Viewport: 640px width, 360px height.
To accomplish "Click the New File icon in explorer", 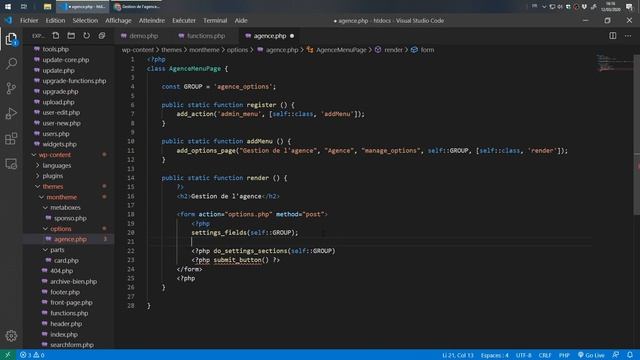I will 56,36.
